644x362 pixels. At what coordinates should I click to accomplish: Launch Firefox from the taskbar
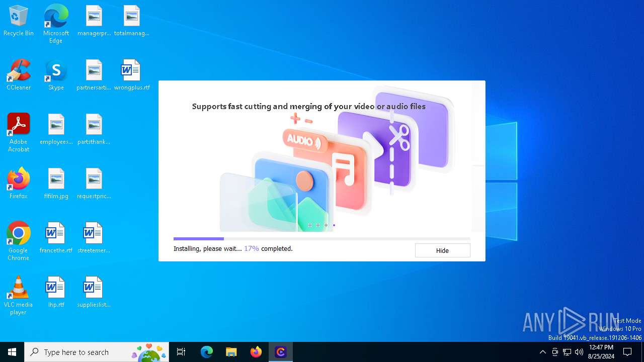coord(256,352)
